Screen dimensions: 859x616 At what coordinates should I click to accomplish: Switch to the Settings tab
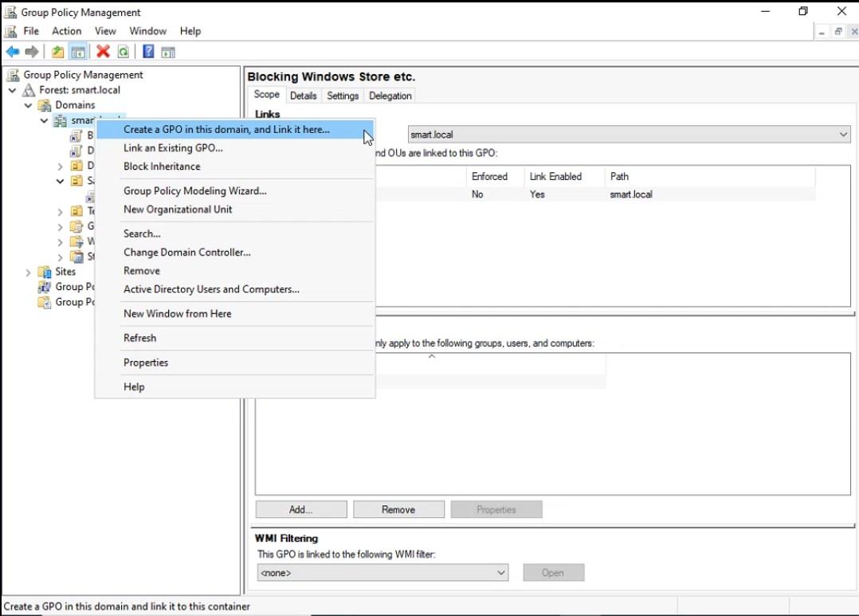[343, 96]
